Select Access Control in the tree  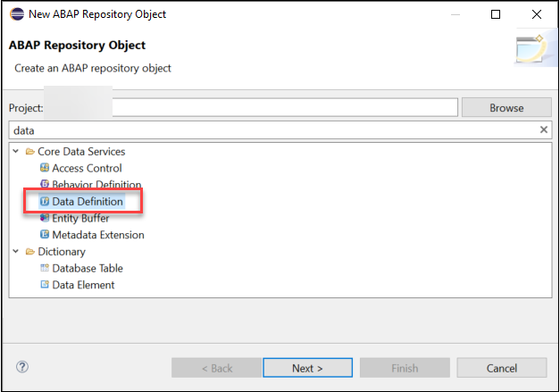[87, 168]
